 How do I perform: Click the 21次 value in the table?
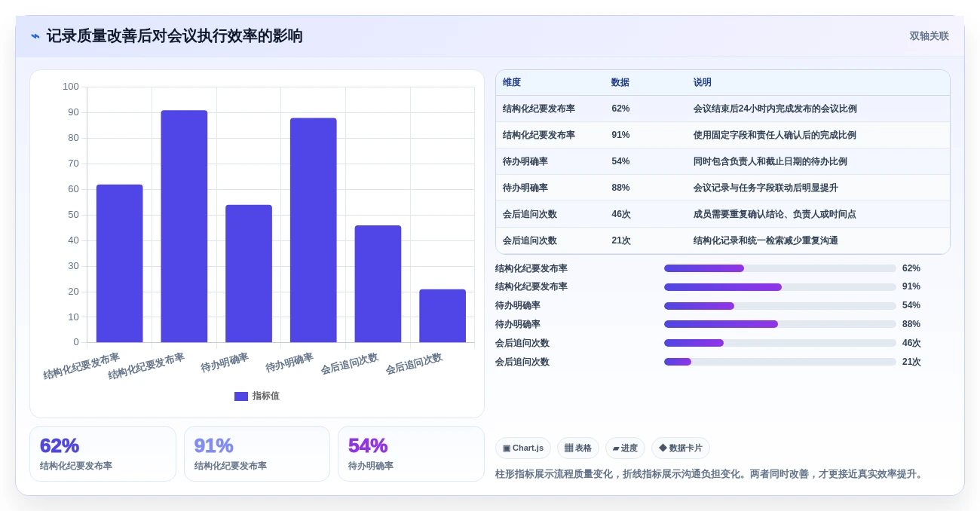(621, 240)
